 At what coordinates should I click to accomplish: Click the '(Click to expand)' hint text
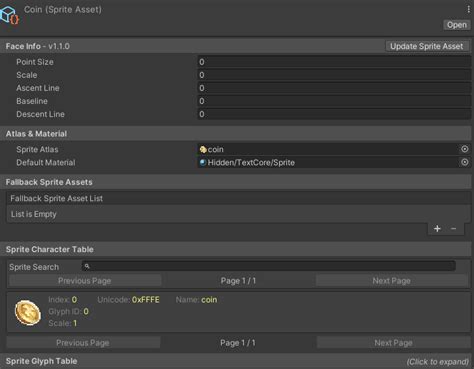[437, 362]
